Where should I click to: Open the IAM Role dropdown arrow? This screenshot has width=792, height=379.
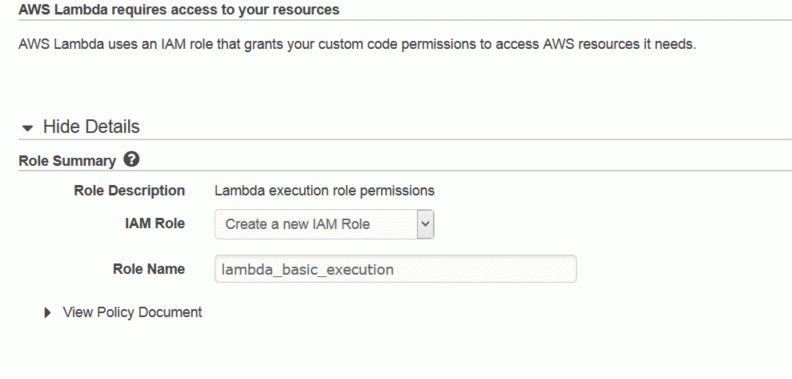coord(425,224)
